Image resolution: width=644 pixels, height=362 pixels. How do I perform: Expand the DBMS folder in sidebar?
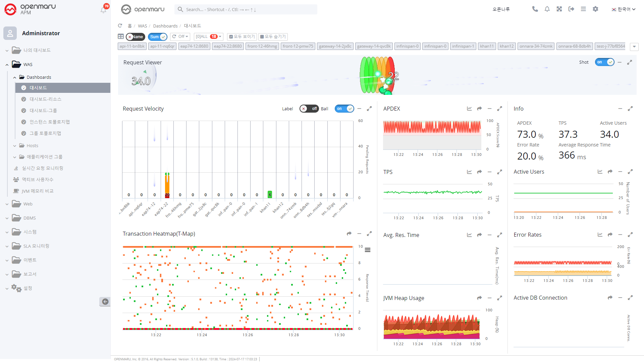(30, 218)
